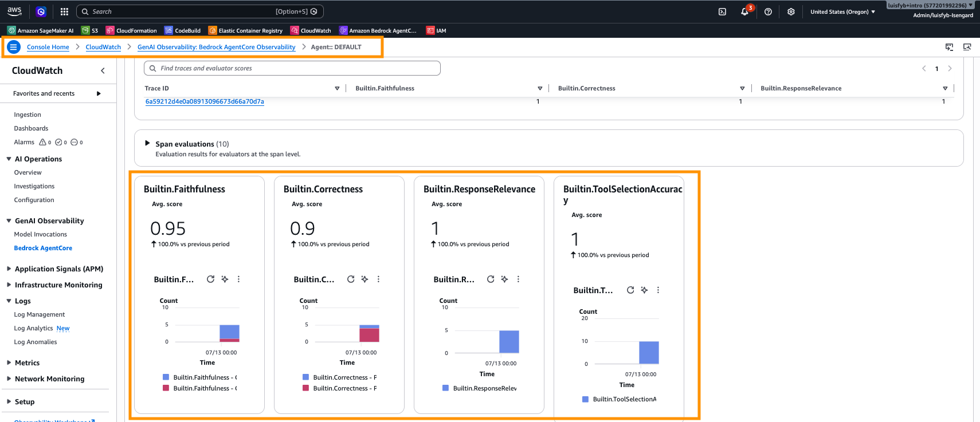The height and width of the screenshot is (422, 980).
Task: Open Log Analytics in the sidebar
Action: 33,328
